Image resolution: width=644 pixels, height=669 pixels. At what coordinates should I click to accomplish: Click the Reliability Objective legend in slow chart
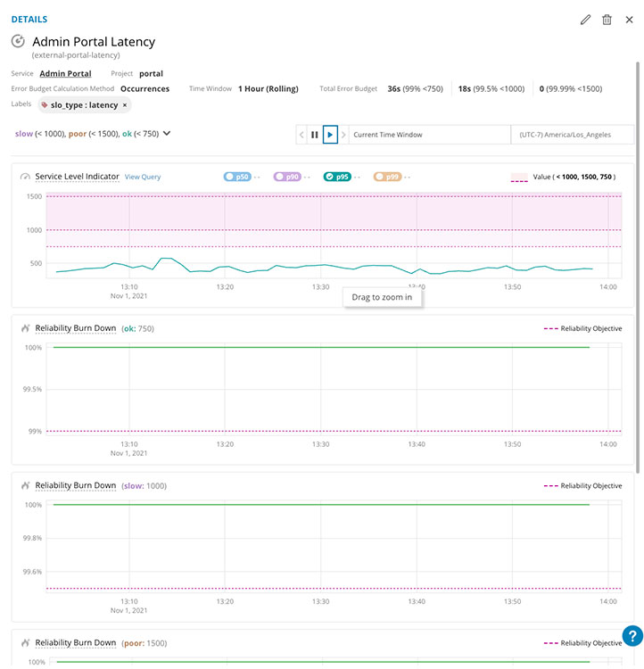pyautogui.click(x=582, y=486)
